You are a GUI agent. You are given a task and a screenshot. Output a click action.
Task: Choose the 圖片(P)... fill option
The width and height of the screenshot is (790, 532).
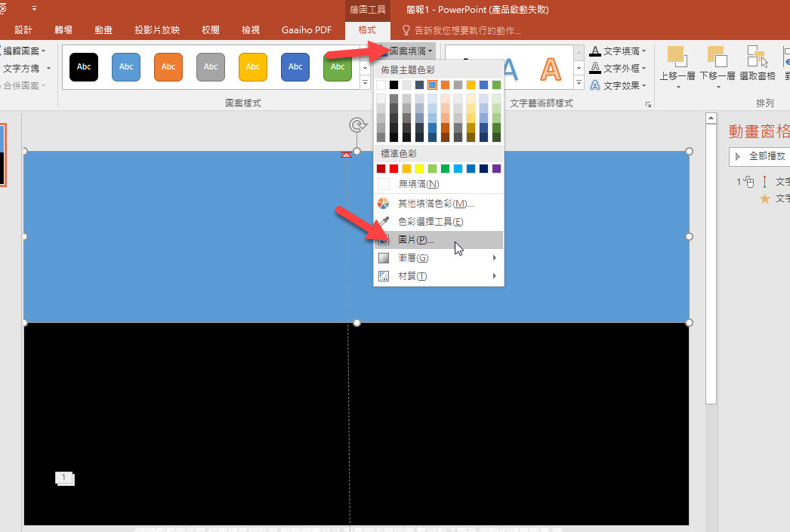point(438,239)
